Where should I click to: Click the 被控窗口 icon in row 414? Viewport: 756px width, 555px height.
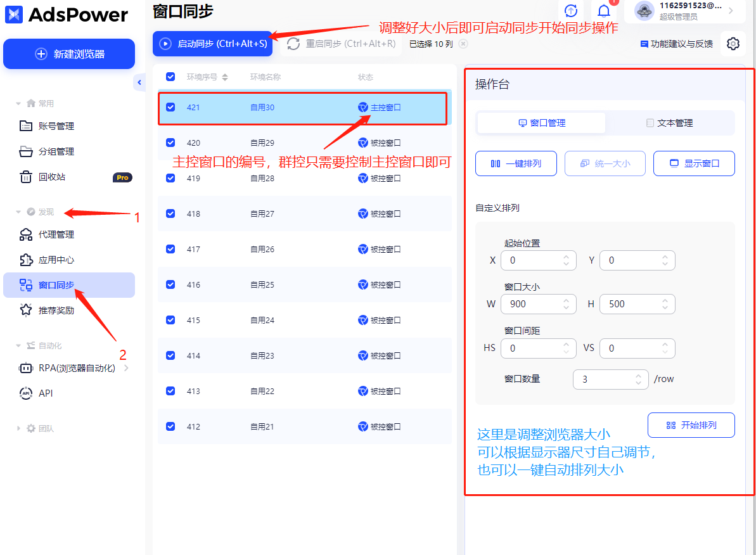tap(363, 356)
